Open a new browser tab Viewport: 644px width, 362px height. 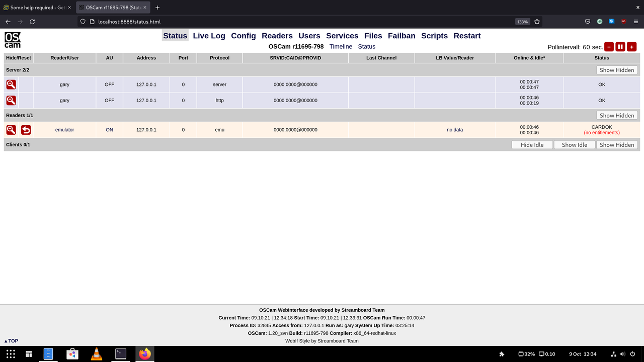pos(157,8)
